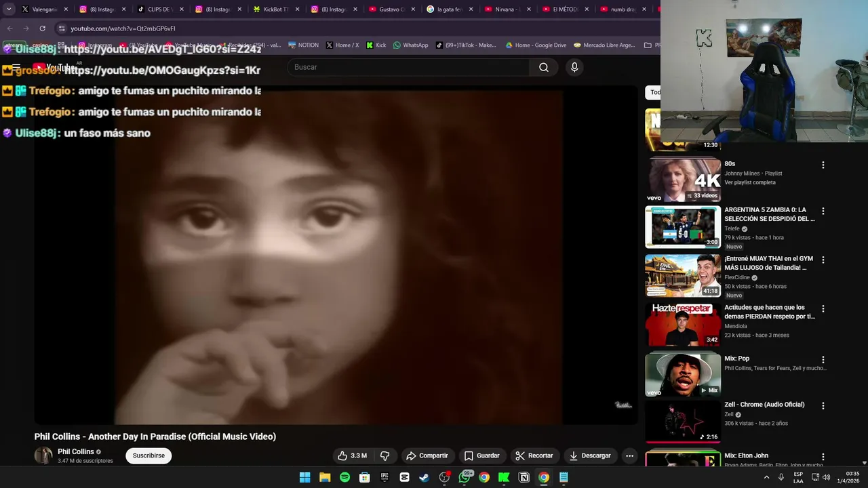Click the youtube.com address bar URL
868x488 pixels.
123,28
